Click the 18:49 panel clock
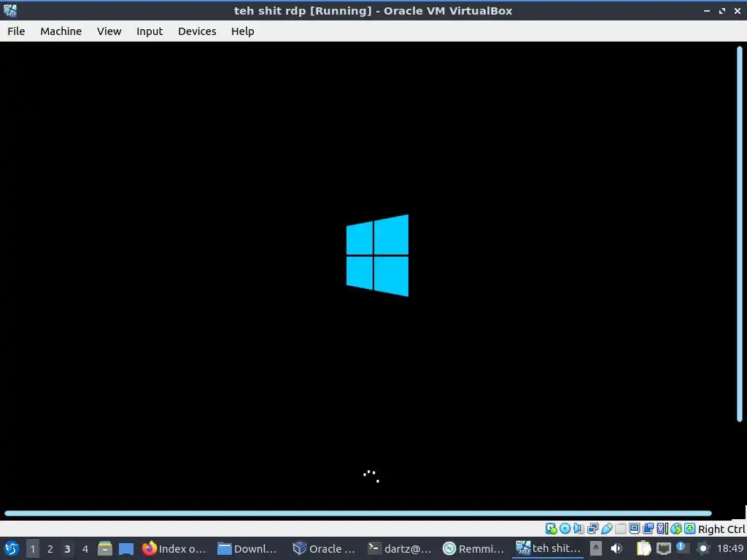Image resolution: width=747 pixels, height=560 pixels. pos(729,548)
